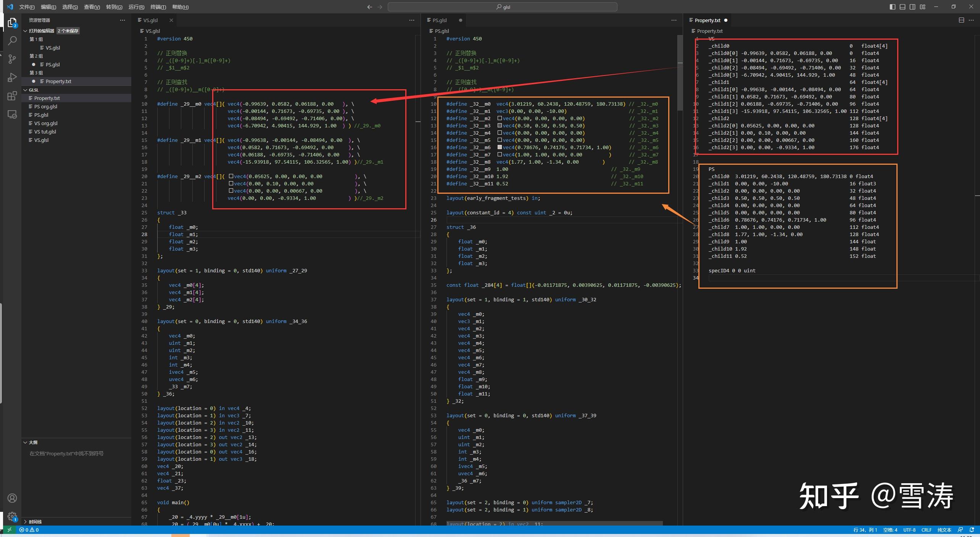Open more actions for Property.txt editor group

pos(971,20)
